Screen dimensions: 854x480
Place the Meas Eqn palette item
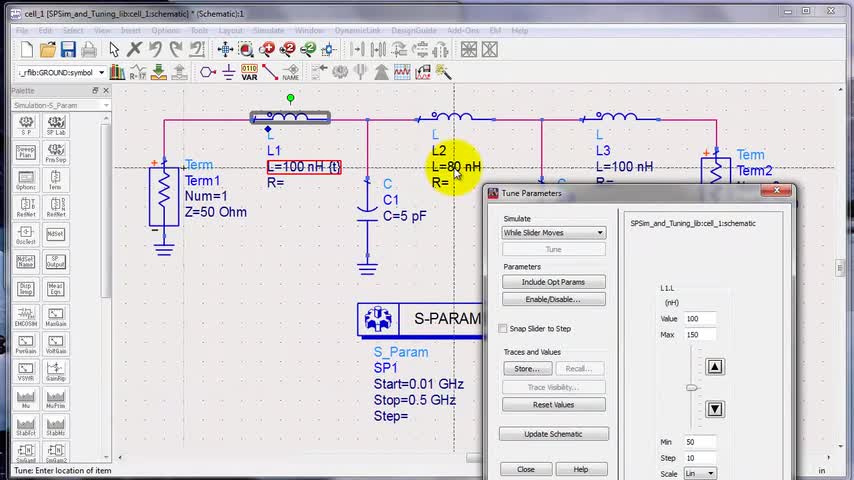click(x=56, y=289)
